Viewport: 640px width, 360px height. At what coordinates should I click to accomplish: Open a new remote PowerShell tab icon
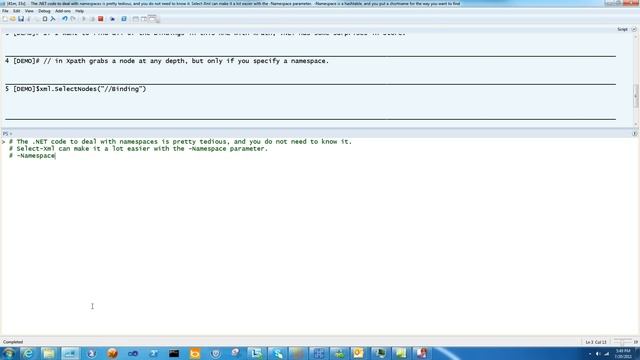(112, 19)
